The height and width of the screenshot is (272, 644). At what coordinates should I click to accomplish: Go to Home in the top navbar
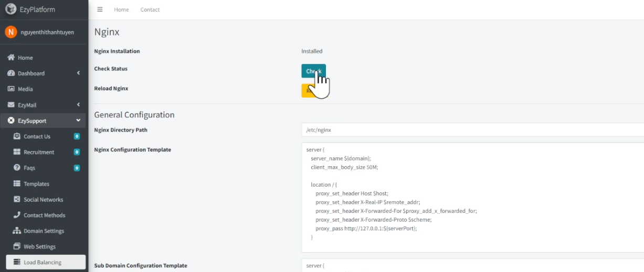(x=121, y=9)
